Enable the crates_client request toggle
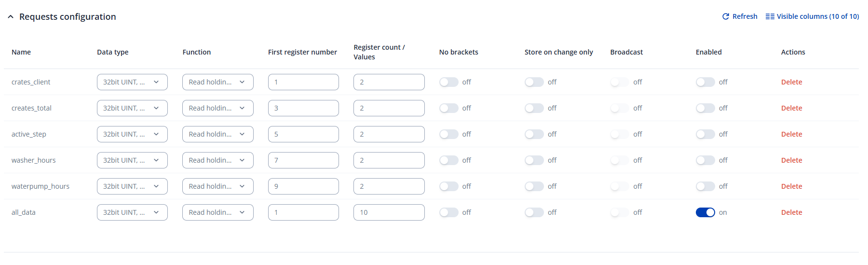 pos(705,82)
